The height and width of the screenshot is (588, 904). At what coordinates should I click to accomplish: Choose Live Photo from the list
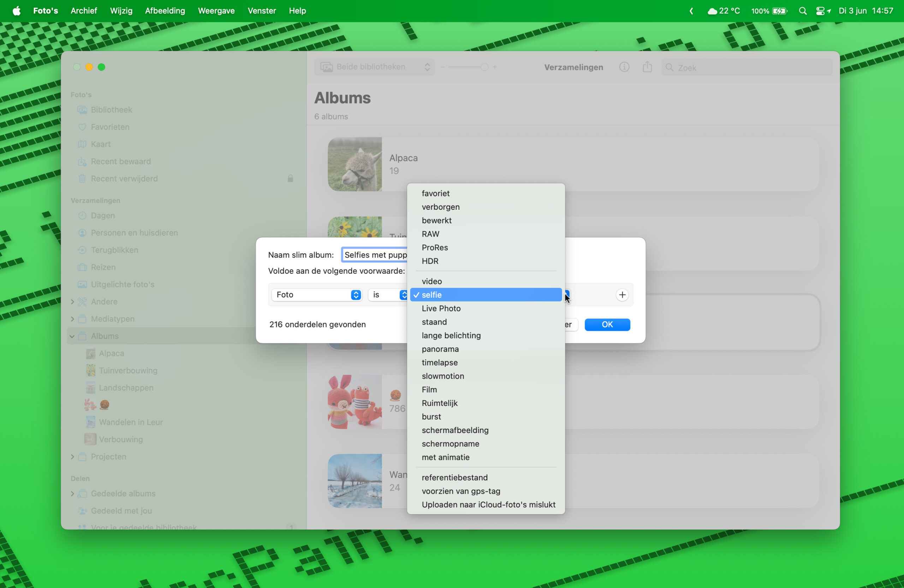(x=441, y=308)
